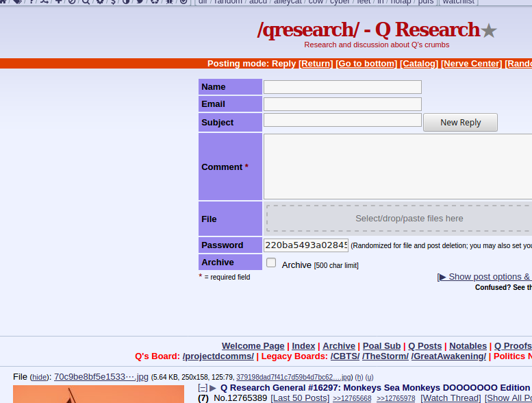Open the orange thread image thumbnail
532x403 pixels.
coord(99,394)
